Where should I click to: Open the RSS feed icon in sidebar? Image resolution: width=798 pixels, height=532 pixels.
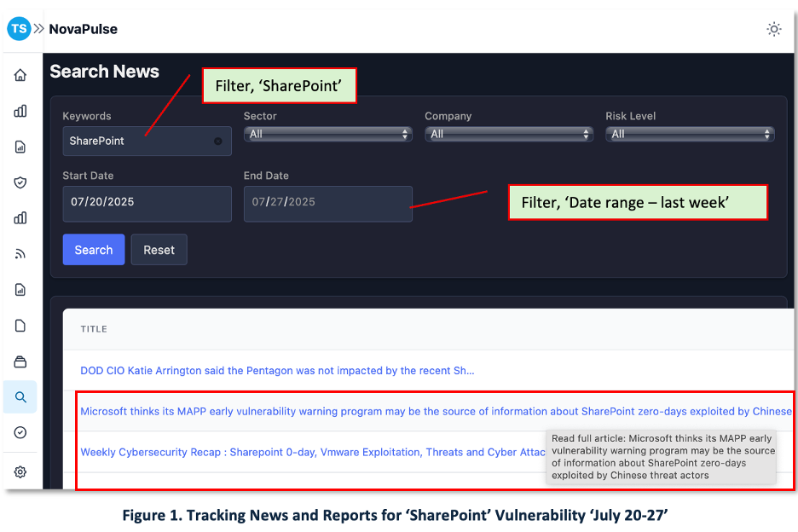click(20, 253)
